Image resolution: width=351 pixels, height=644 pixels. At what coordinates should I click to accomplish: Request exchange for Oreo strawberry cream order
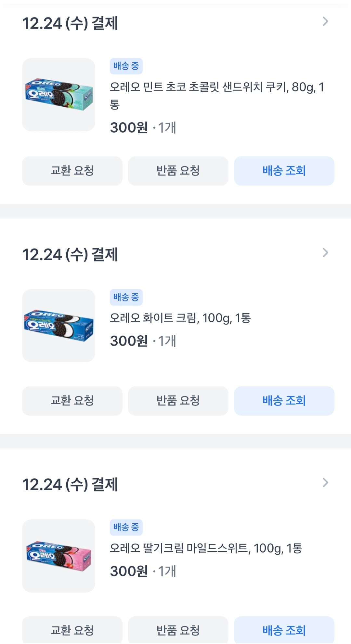click(x=72, y=630)
